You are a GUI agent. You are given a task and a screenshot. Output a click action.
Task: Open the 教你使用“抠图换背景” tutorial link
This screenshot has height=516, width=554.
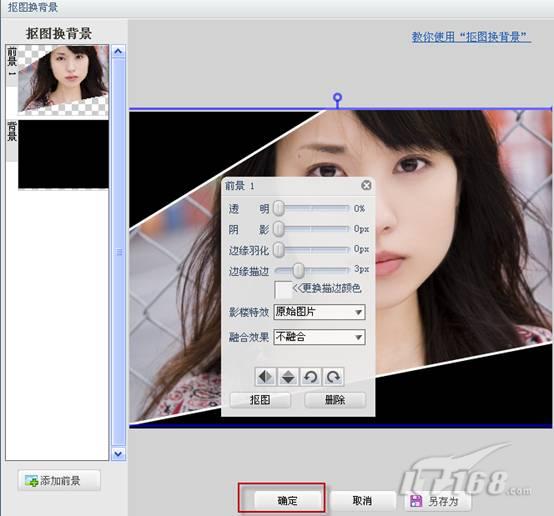click(471, 37)
